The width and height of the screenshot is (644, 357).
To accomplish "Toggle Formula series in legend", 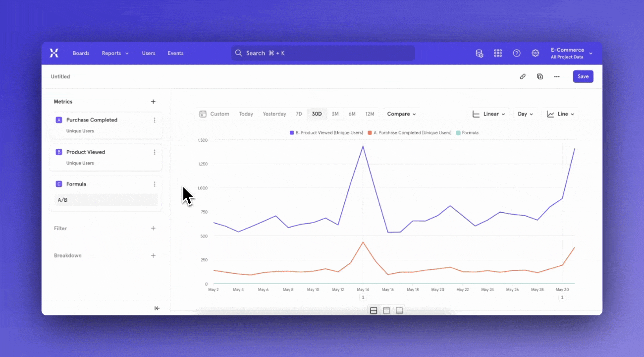I will (467, 133).
